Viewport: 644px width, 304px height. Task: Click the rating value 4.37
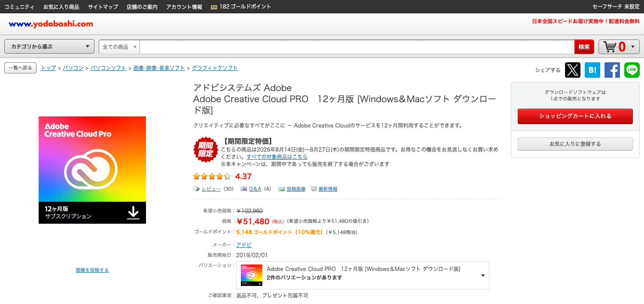click(x=243, y=176)
